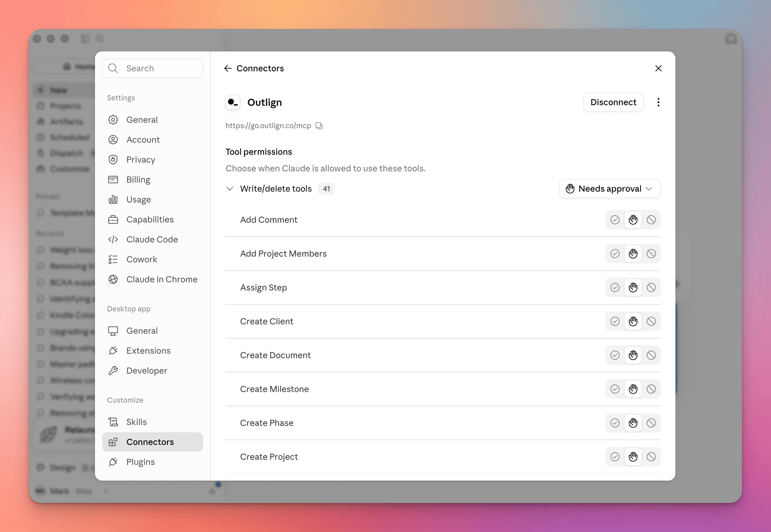Click the Add Comment tool name

(269, 220)
